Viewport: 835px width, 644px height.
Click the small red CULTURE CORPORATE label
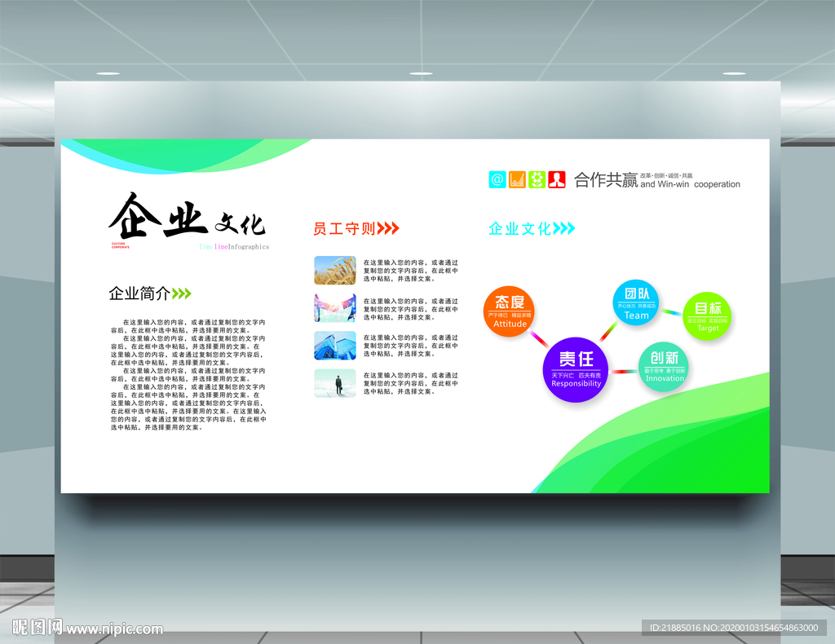121,245
